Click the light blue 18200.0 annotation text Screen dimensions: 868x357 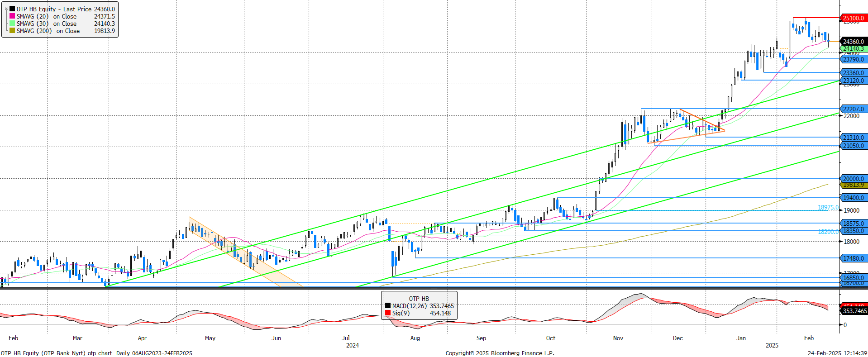[x=828, y=232]
